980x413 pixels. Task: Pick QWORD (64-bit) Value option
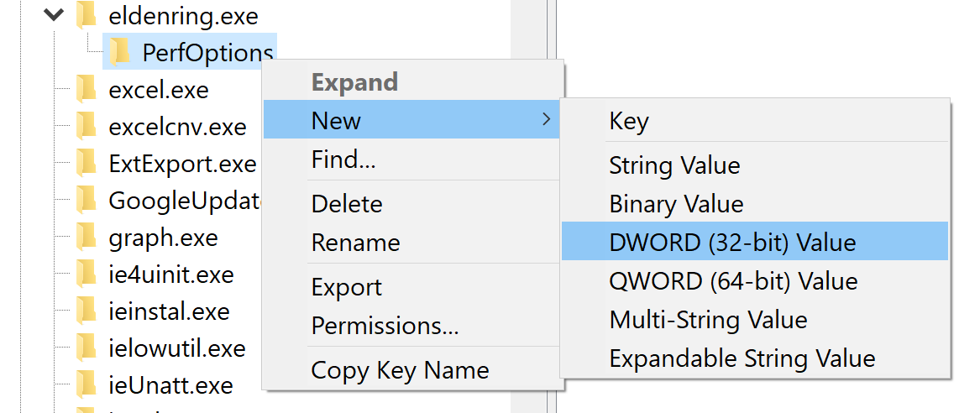pos(733,280)
